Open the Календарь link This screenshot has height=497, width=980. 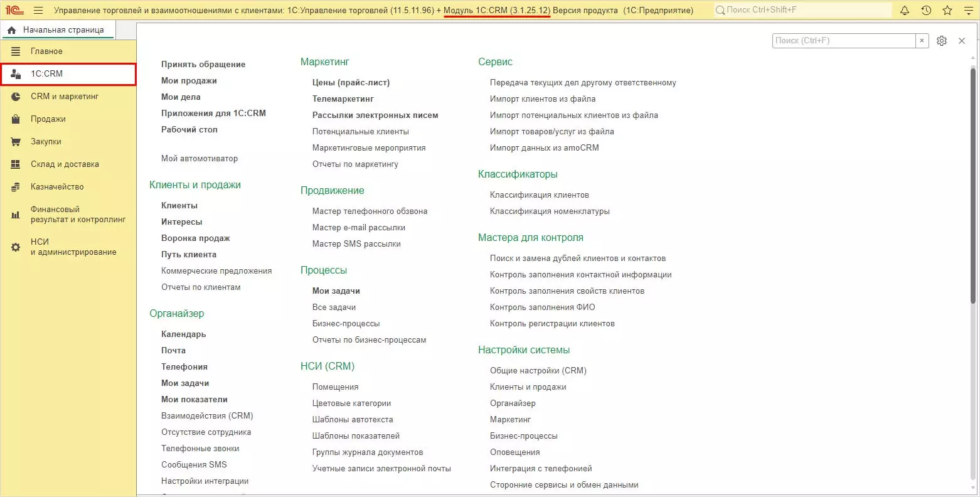click(184, 334)
